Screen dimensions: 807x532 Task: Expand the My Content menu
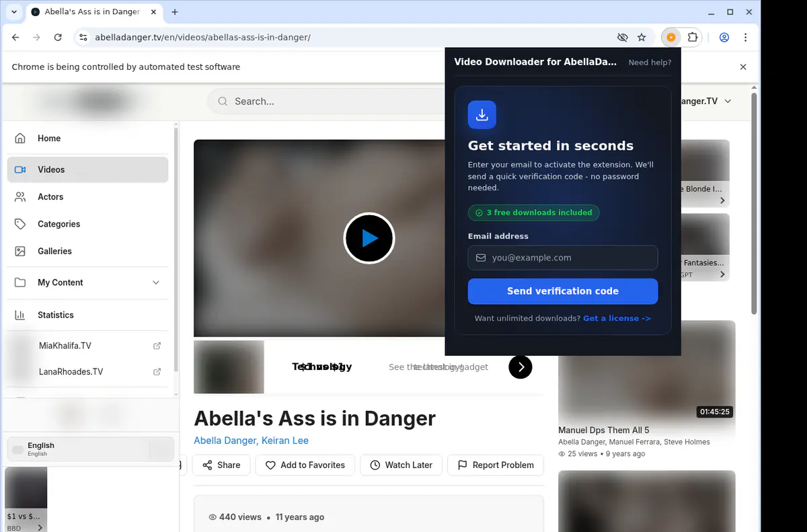point(87,282)
